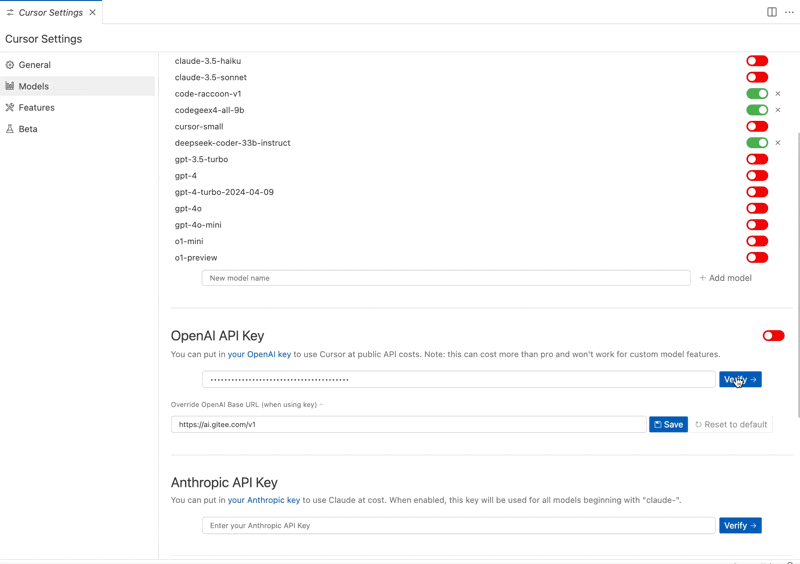Open the more actions ellipsis menu
Screen dimensions: 800x564
click(x=789, y=12)
